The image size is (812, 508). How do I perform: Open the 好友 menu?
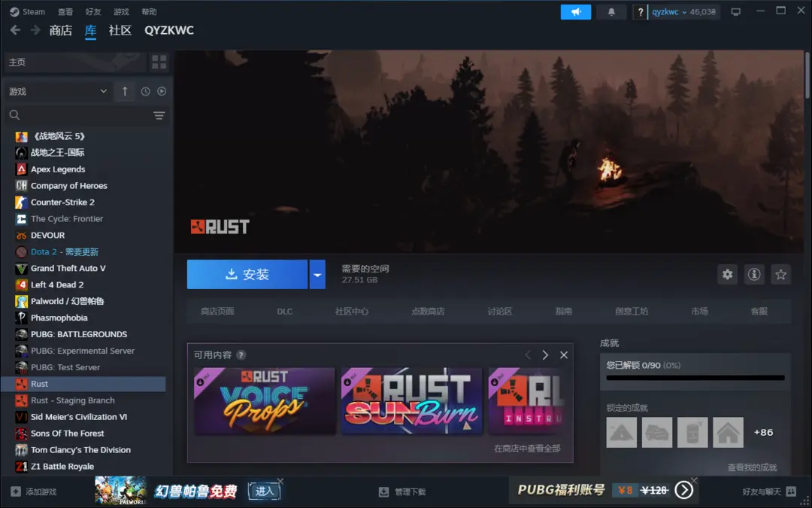[93, 11]
